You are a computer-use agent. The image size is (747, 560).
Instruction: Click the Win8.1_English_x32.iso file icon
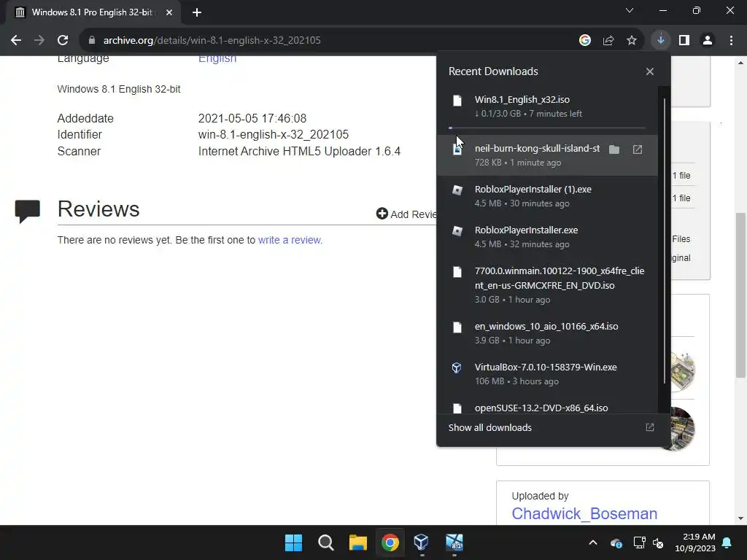(457, 101)
